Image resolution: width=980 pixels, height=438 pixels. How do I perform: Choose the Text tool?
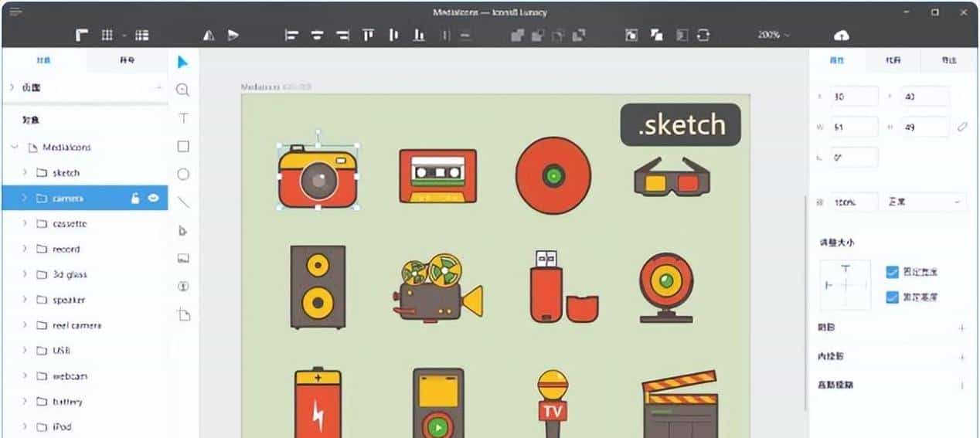[x=183, y=118]
